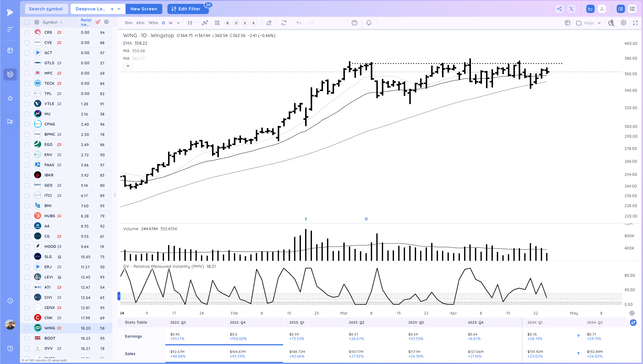Click the stats table settings blue icon
The height and width of the screenshot is (364, 643).
tap(633, 323)
